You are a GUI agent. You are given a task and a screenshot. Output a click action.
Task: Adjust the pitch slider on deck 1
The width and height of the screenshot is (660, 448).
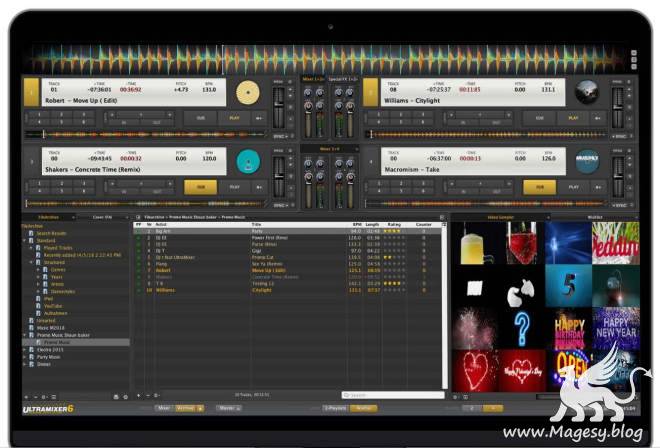coord(279,107)
